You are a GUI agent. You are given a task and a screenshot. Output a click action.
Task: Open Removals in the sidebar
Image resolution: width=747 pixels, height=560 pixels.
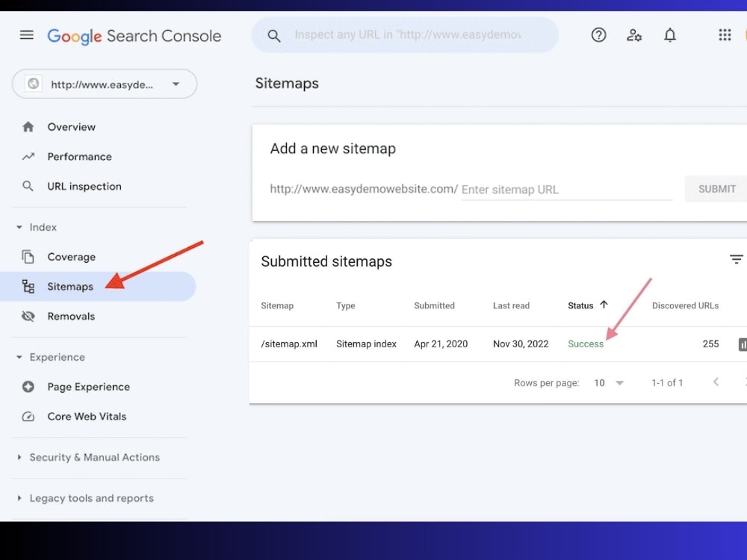click(x=71, y=316)
